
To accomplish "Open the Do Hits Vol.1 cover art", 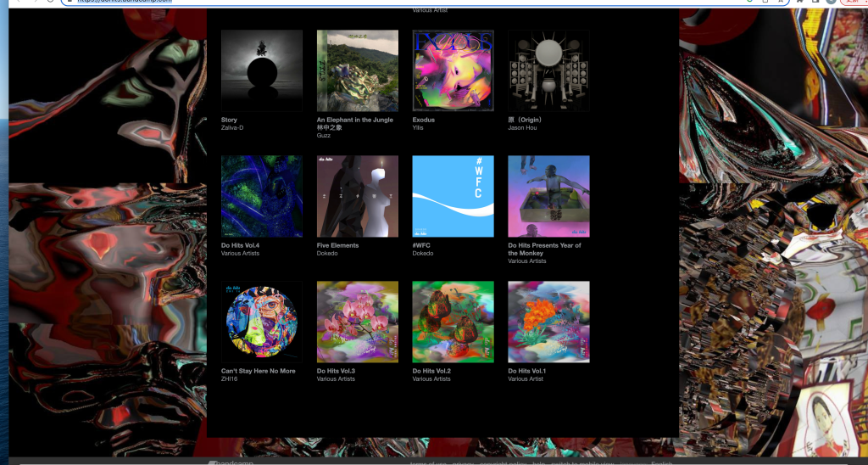I will coord(548,322).
